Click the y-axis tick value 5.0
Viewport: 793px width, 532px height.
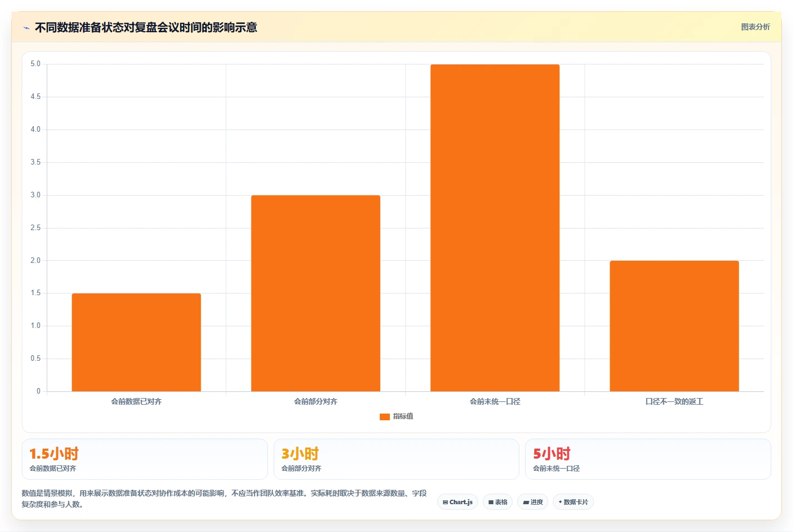(x=36, y=64)
